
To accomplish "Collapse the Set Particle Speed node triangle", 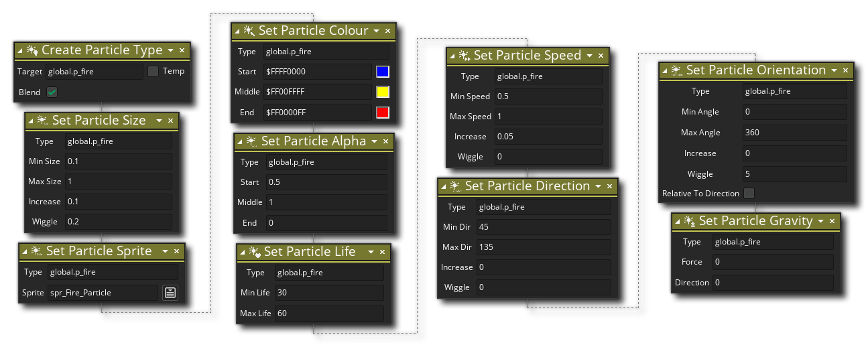I will tap(452, 56).
